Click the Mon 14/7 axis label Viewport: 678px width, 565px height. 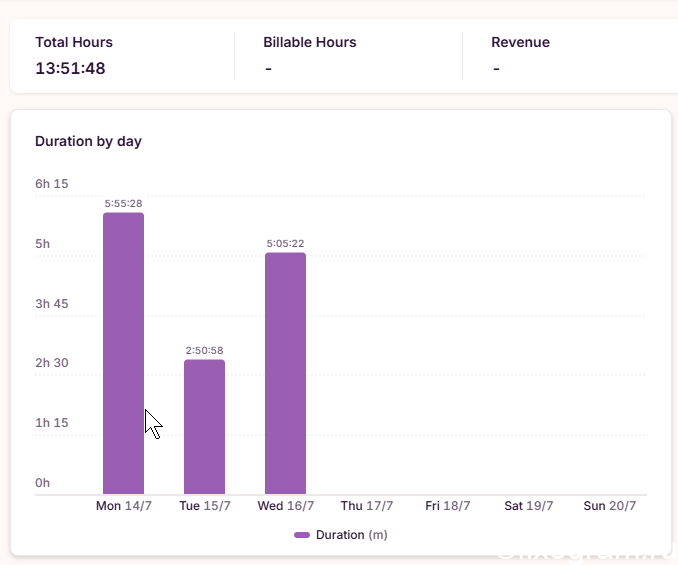click(124, 506)
